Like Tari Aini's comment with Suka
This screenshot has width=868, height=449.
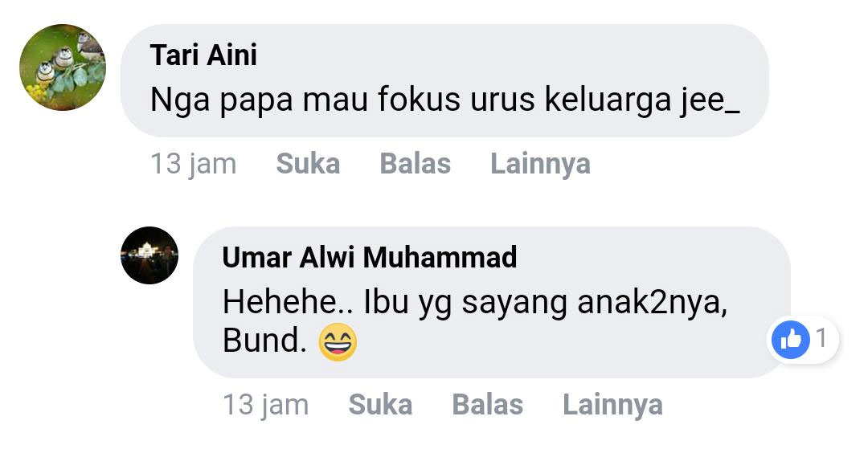(x=308, y=164)
